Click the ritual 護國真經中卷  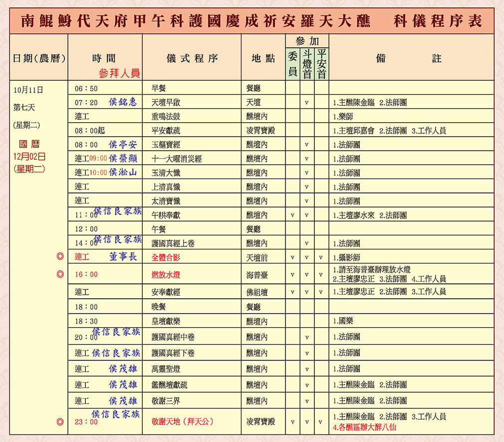[x=173, y=337]
